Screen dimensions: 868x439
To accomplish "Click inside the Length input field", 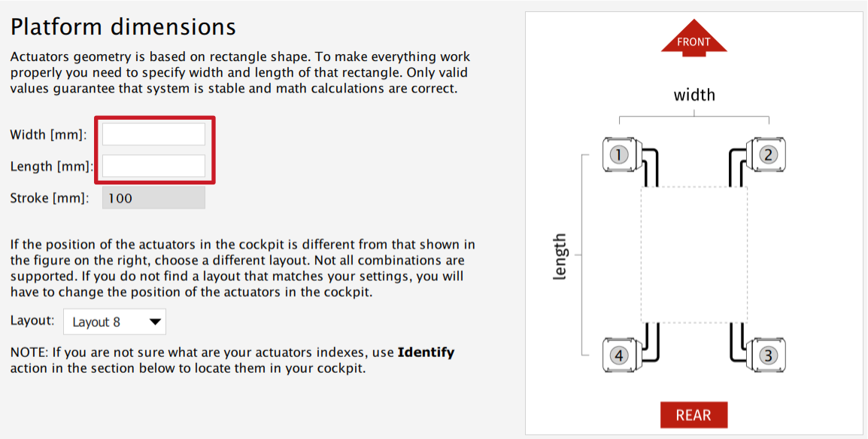I will pos(153,166).
